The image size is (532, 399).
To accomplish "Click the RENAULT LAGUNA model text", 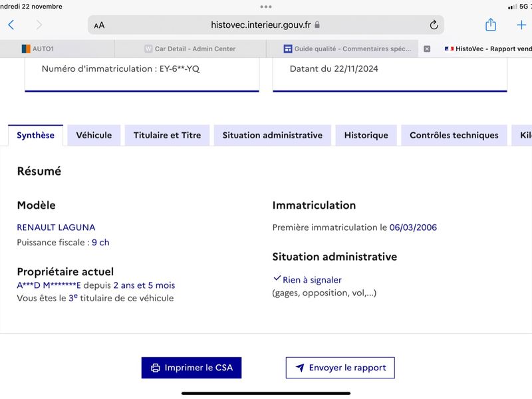I will (56, 227).
